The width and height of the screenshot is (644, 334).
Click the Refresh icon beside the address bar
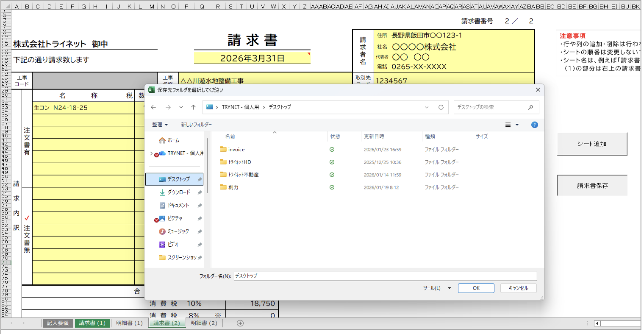441,107
